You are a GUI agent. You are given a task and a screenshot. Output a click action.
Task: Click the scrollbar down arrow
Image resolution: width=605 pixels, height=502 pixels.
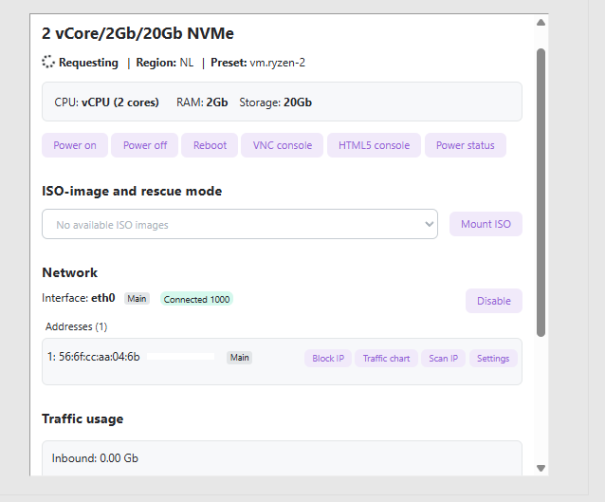point(541,467)
